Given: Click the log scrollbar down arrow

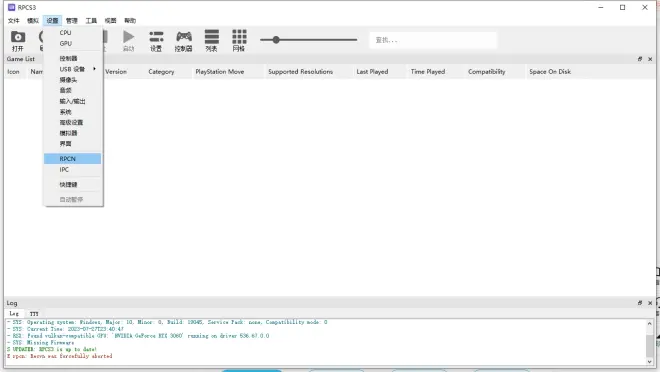Looking at the screenshot, I should pos(649,361).
